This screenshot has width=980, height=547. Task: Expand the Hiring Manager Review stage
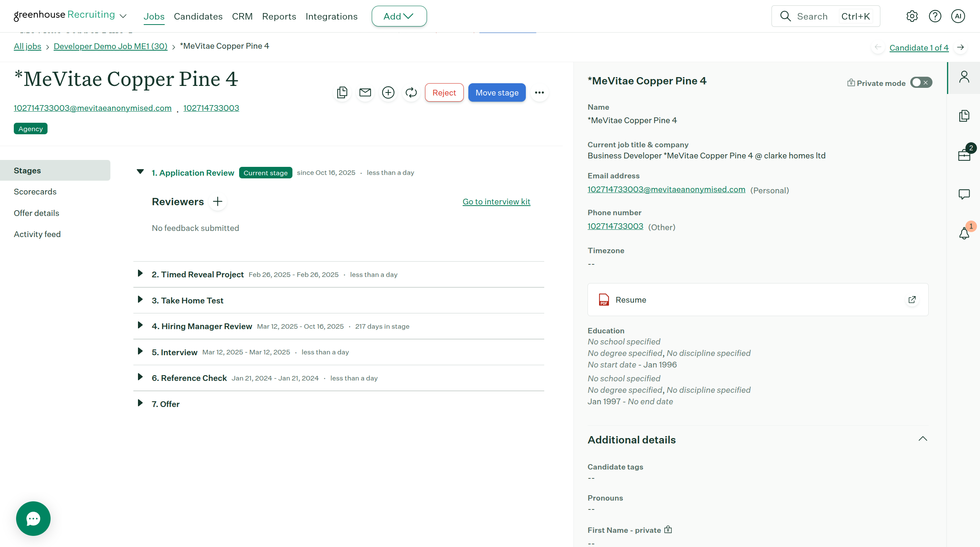[x=140, y=325]
